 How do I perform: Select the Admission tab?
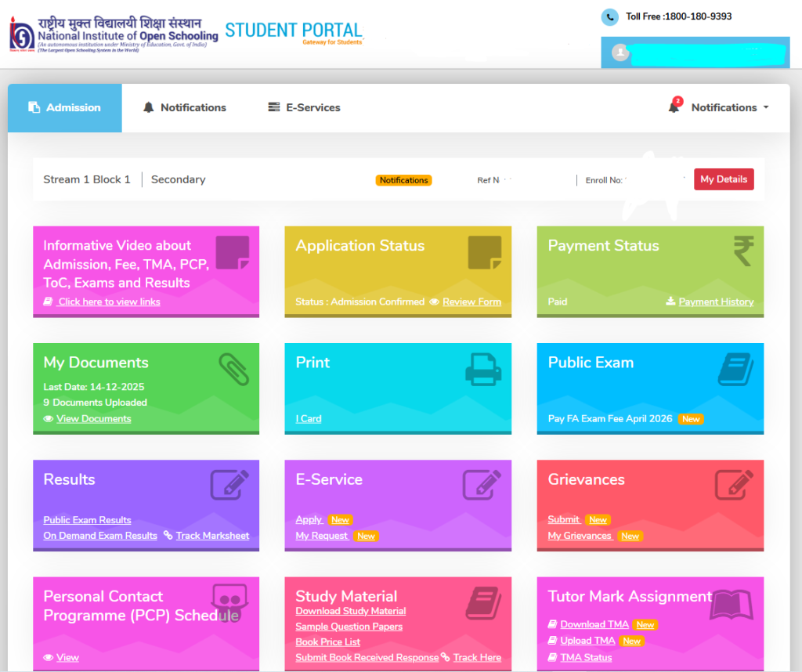(64, 107)
